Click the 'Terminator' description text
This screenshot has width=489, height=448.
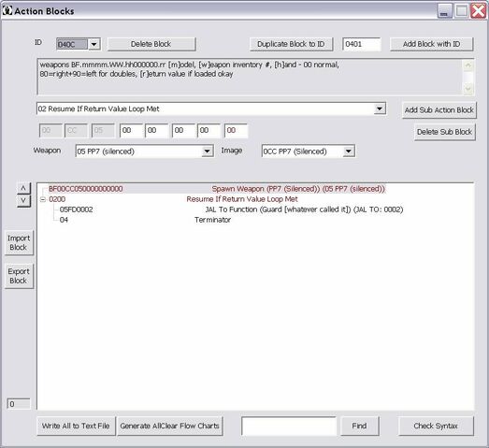pyautogui.click(x=212, y=220)
